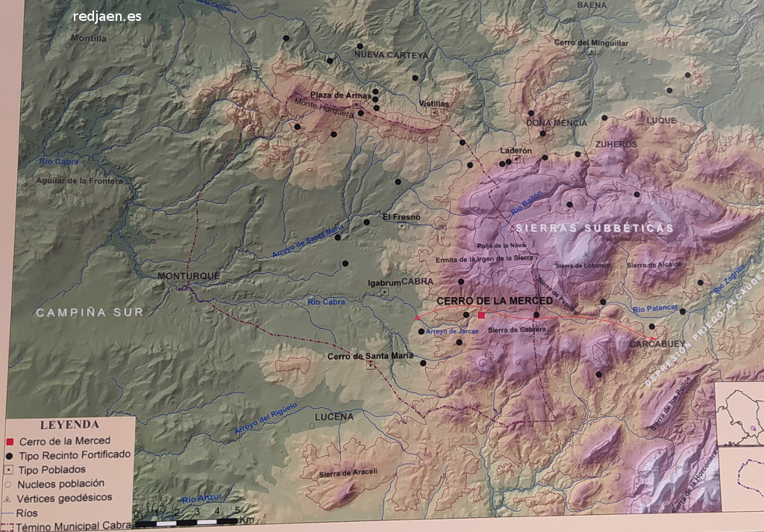The image size is (764, 532).
Task: Click the CERRO DE LA MERCED title label
Action: [494, 301]
